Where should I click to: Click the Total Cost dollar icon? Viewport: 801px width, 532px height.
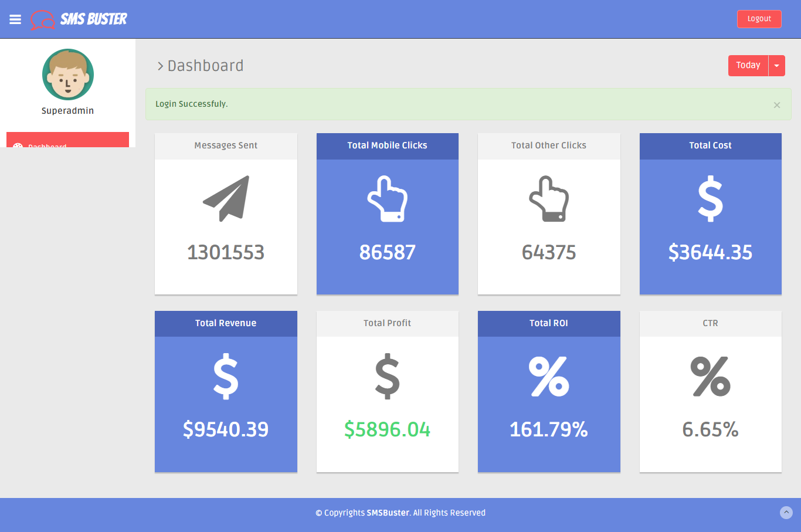710,199
